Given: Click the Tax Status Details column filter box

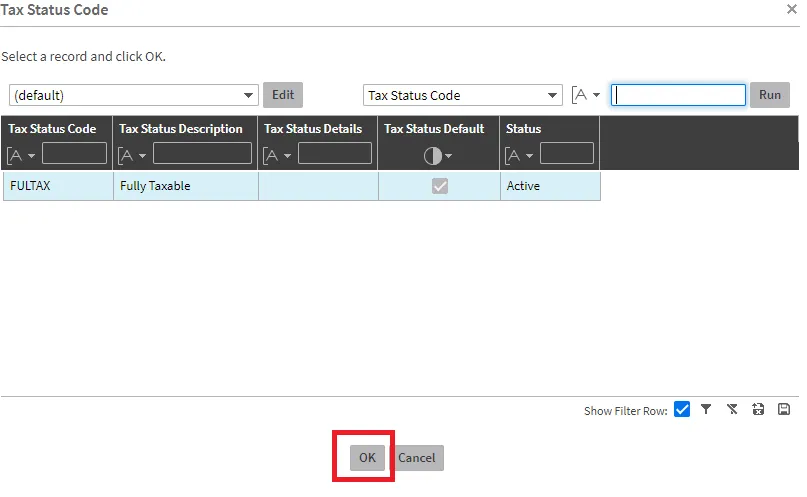Looking at the screenshot, I should [335, 153].
